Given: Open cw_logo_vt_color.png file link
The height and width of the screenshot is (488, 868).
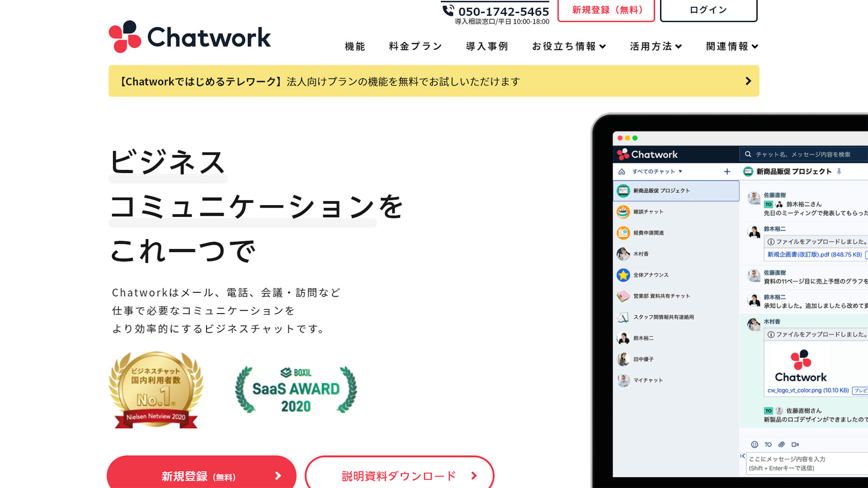Looking at the screenshot, I should [x=808, y=391].
